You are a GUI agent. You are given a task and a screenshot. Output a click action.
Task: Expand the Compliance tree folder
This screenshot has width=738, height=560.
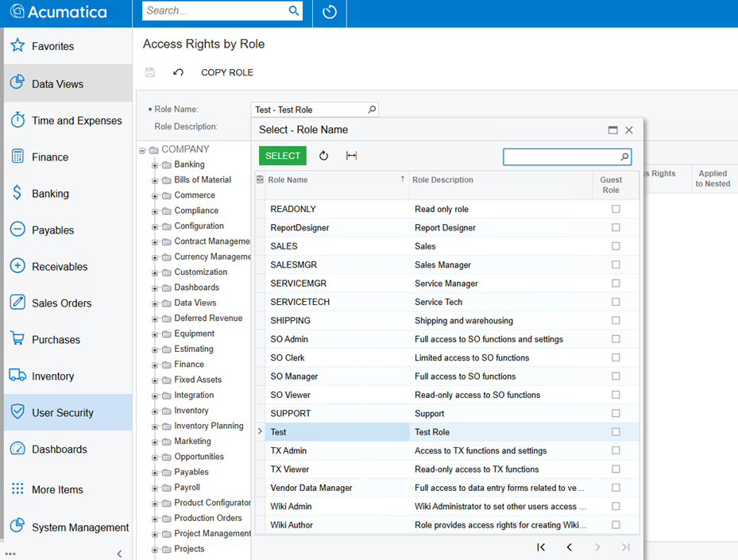pyautogui.click(x=154, y=212)
